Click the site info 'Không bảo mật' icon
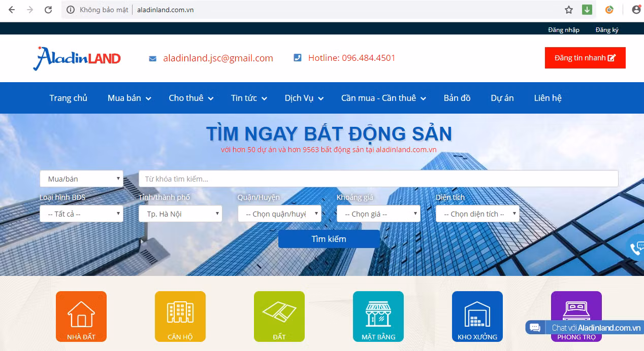This screenshot has height=351, width=644. point(71,10)
